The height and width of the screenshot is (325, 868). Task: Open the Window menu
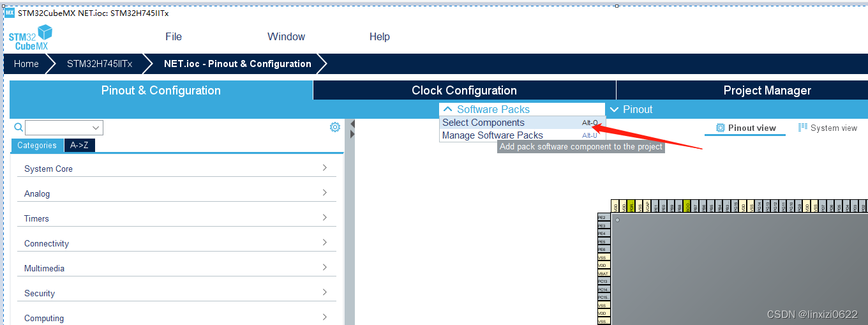click(x=286, y=37)
